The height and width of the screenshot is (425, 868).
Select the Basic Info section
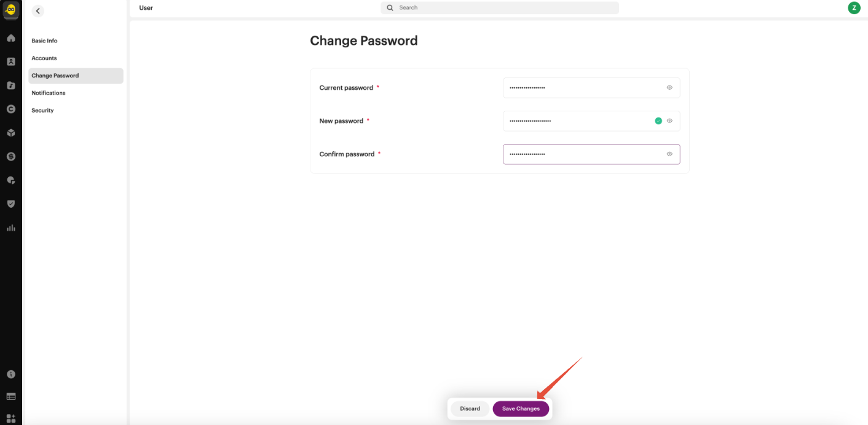click(x=44, y=41)
